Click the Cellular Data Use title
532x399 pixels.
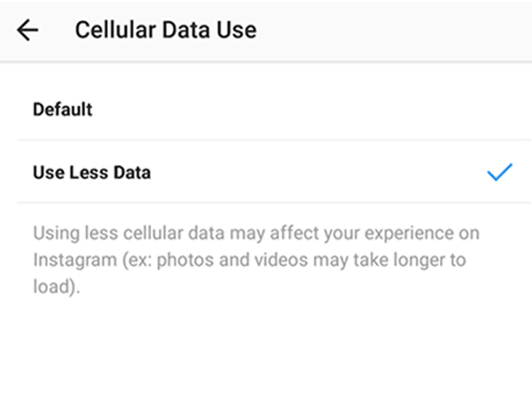coord(165,30)
